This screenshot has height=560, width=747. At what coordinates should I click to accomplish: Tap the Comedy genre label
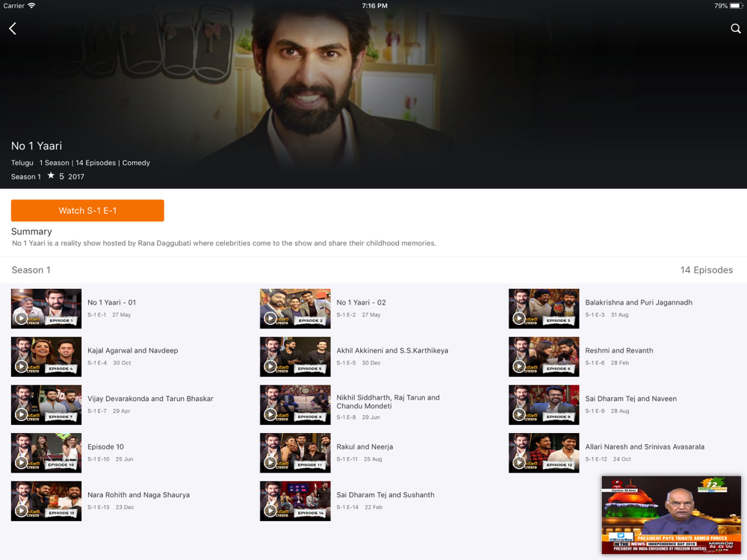(136, 163)
